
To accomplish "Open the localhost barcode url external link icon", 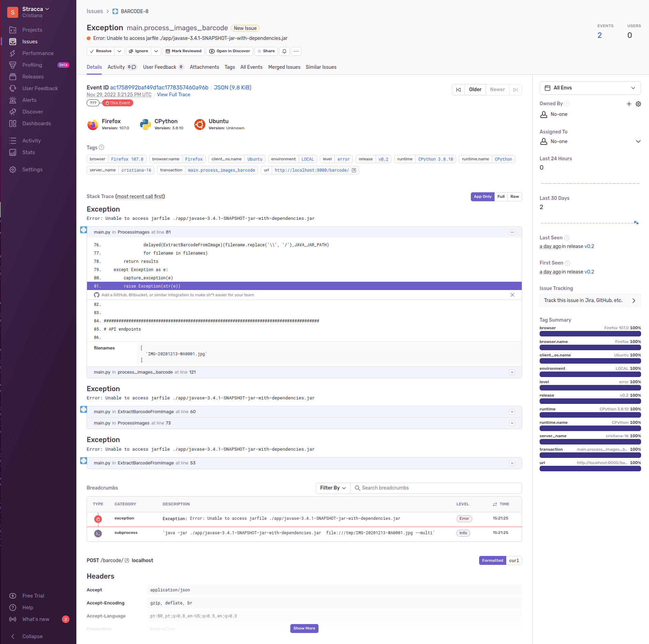I will click(354, 170).
